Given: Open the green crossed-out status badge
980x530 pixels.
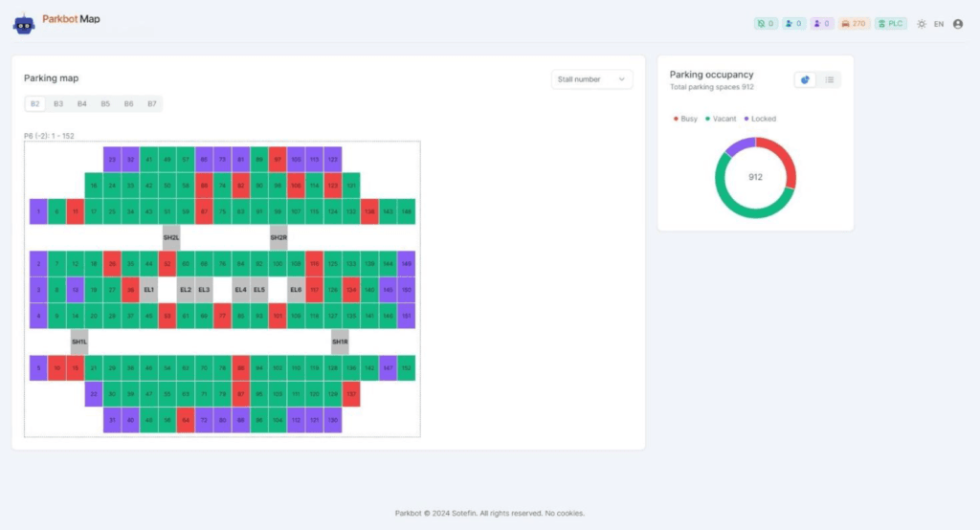Looking at the screenshot, I should tap(766, 24).
